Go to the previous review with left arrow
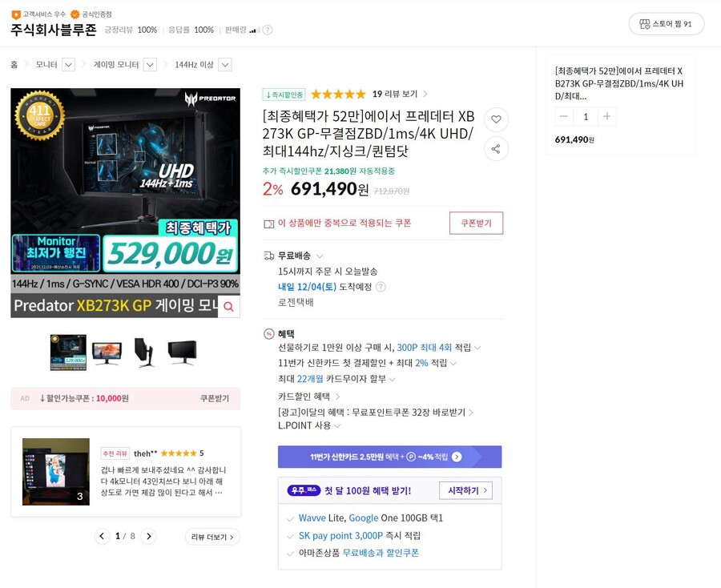The image size is (721, 588). click(102, 536)
